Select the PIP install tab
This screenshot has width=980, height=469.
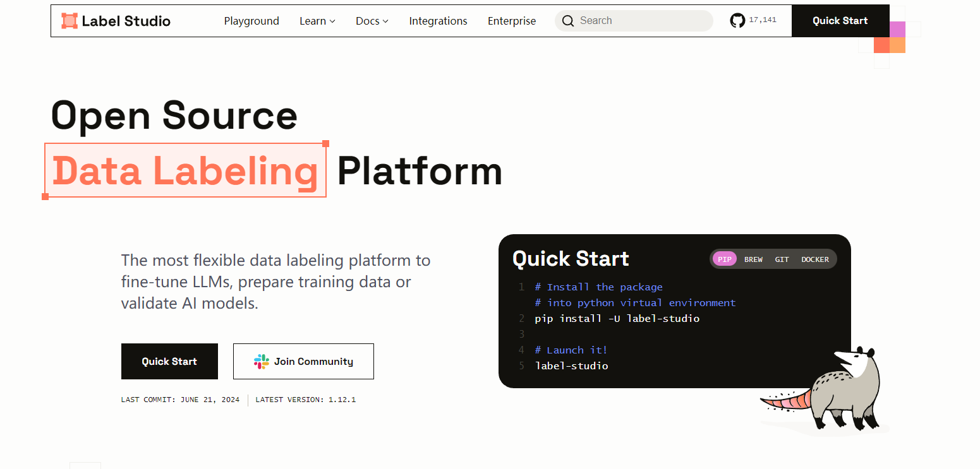(x=725, y=259)
